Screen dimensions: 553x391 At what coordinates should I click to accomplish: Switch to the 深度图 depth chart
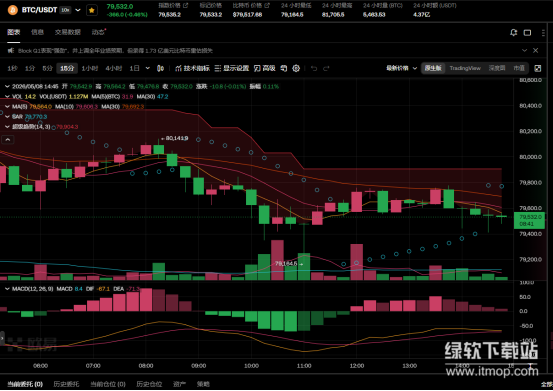pyautogui.click(x=497, y=68)
